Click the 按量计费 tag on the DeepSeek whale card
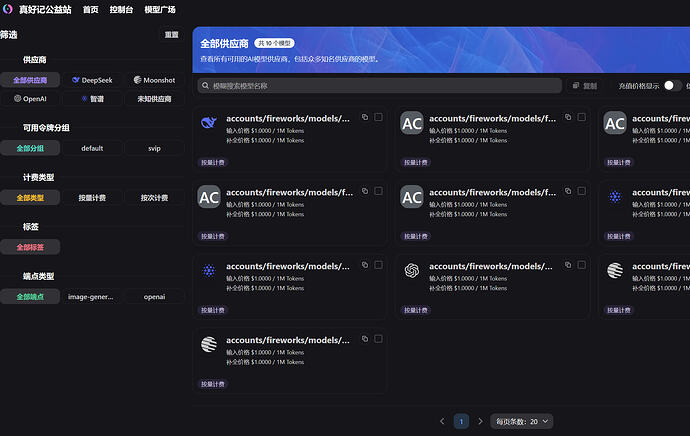 coord(213,162)
